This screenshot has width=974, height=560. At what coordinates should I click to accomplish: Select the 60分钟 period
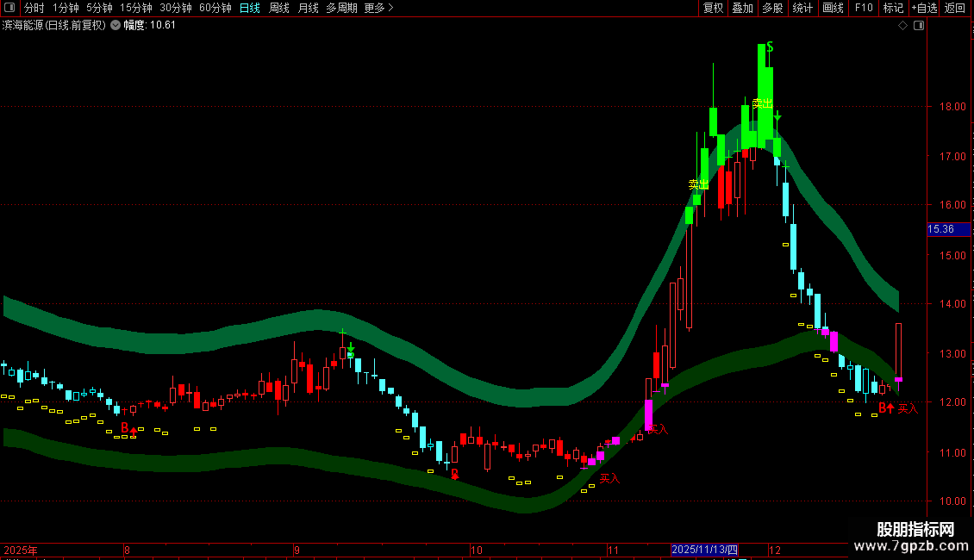coord(215,8)
